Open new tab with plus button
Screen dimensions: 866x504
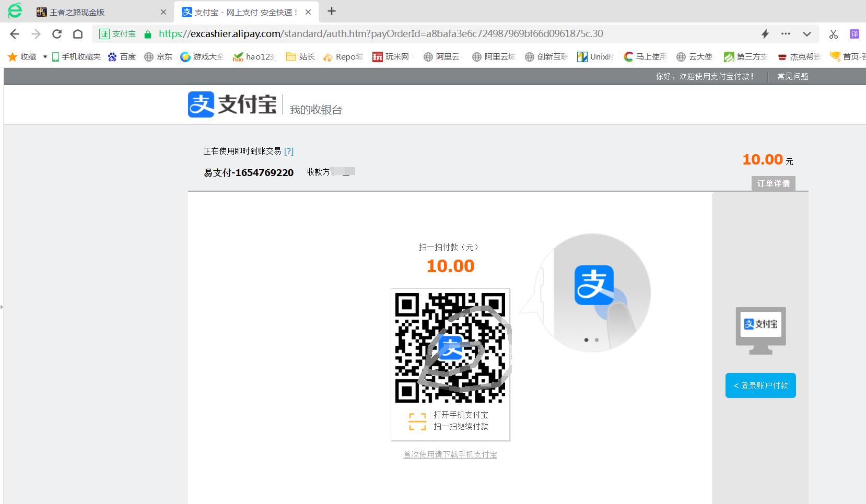[x=332, y=11]
